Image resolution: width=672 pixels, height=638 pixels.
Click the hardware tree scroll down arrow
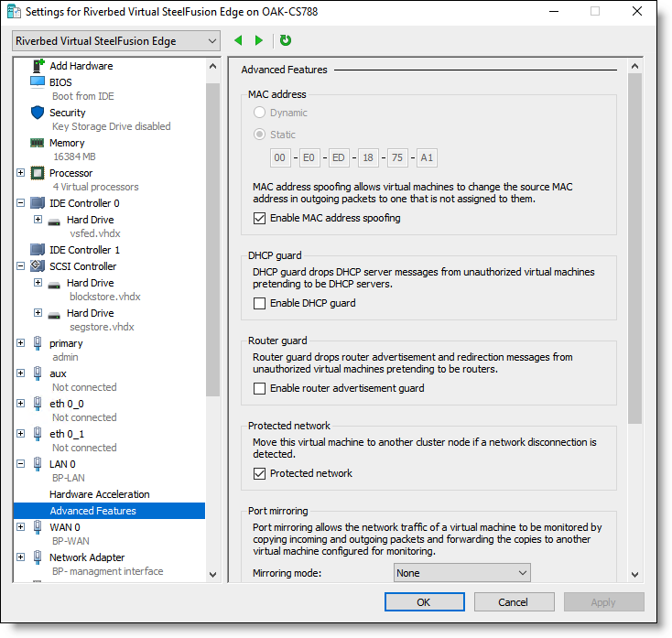click(x=212, y=574)
